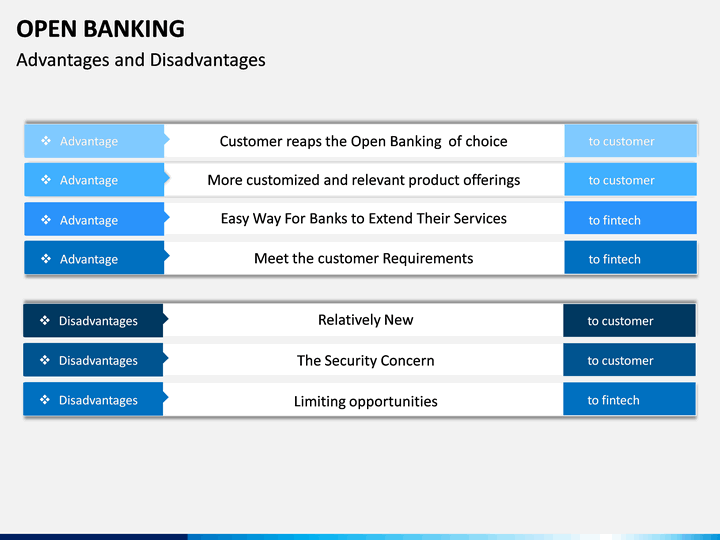Select the 'Advantages and Disadvantages' subtitle
720x540 pixels.
141,60
